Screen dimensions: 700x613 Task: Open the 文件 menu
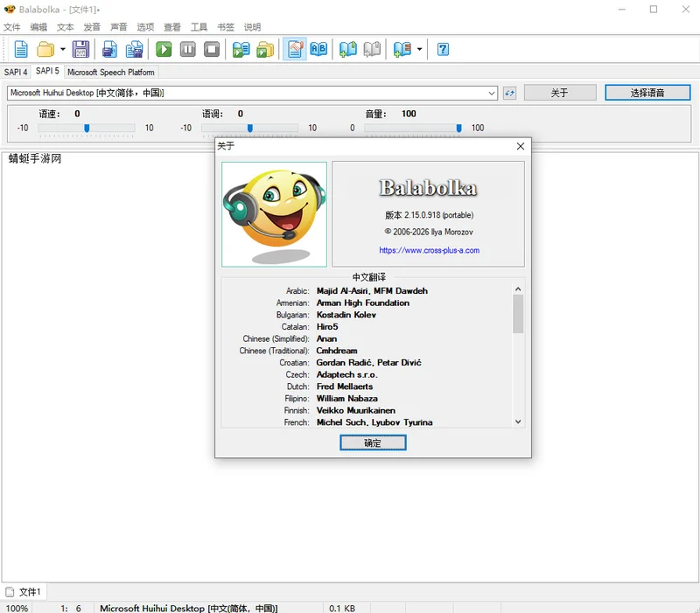tap(12, 27)
